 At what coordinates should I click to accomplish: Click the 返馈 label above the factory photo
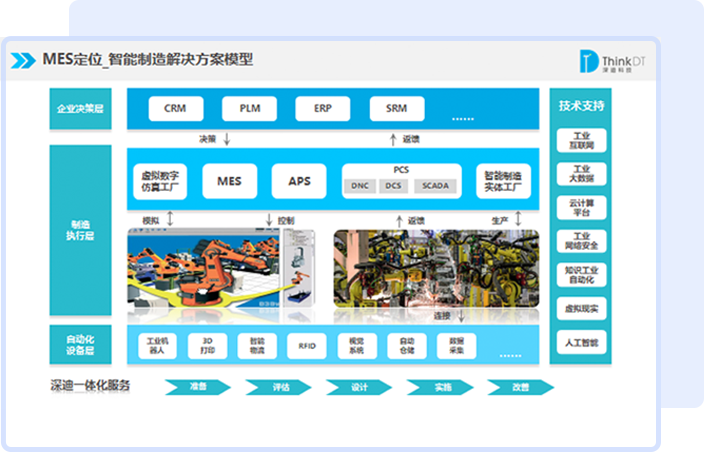pyautogui.click(x=416, y=220)
